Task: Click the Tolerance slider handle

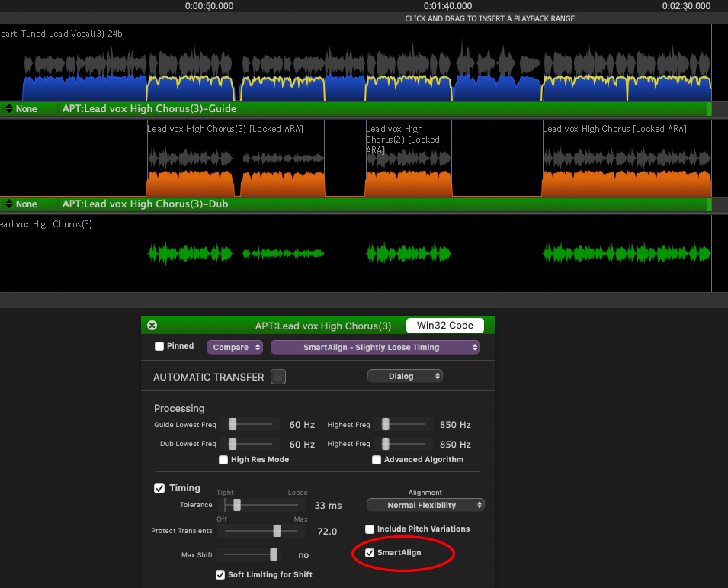Action: pyautogui.click(x=237, y=505)
